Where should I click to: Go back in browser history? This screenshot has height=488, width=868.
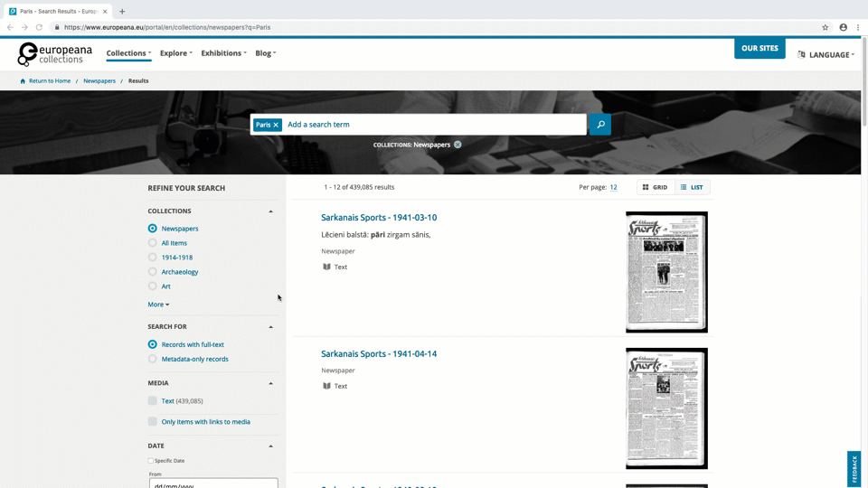pyautogui.click(x=10, y=27)
